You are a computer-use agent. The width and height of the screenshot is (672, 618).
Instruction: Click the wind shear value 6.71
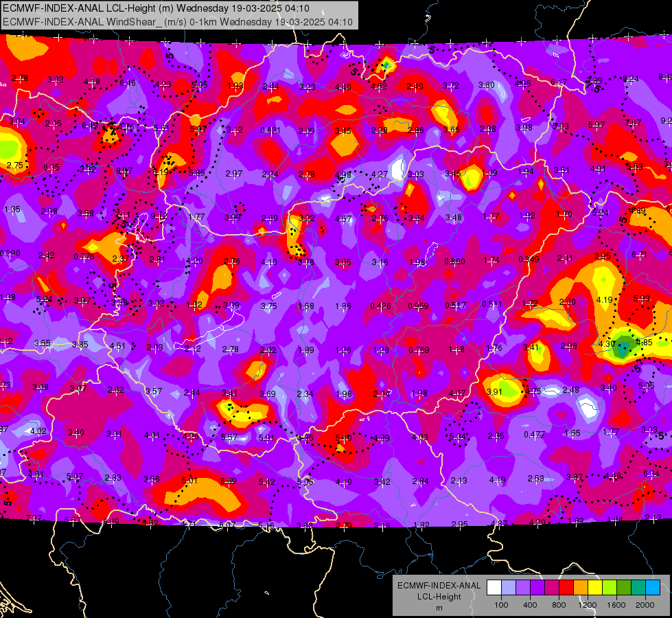(x=639, y=255)
